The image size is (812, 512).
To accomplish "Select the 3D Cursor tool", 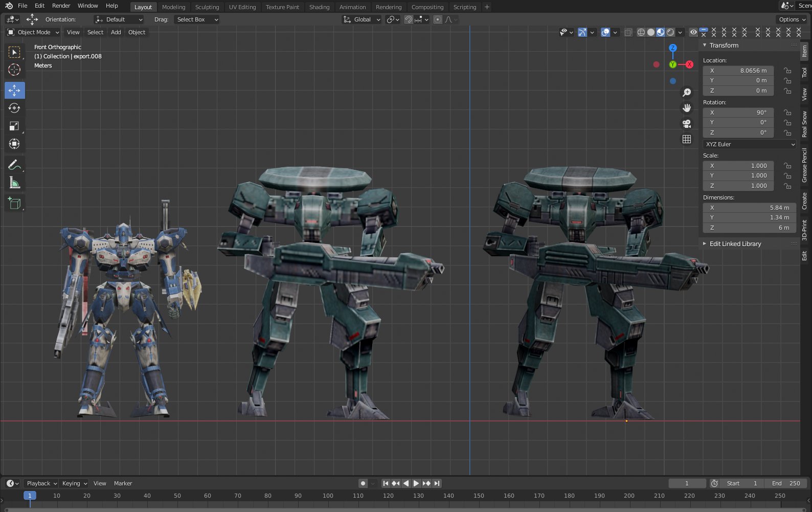I will 14,70.
